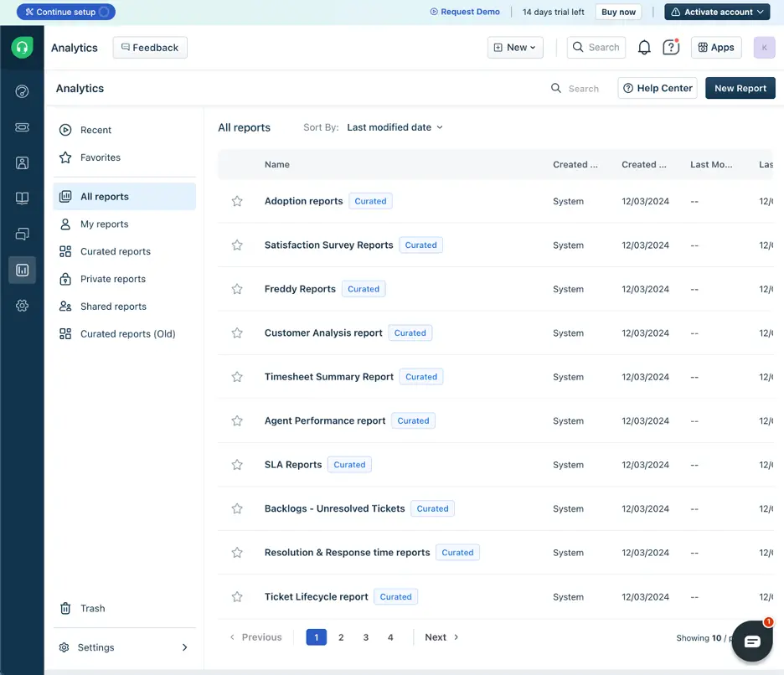Open the Trash in the Analytics panel

click(92, 608)
